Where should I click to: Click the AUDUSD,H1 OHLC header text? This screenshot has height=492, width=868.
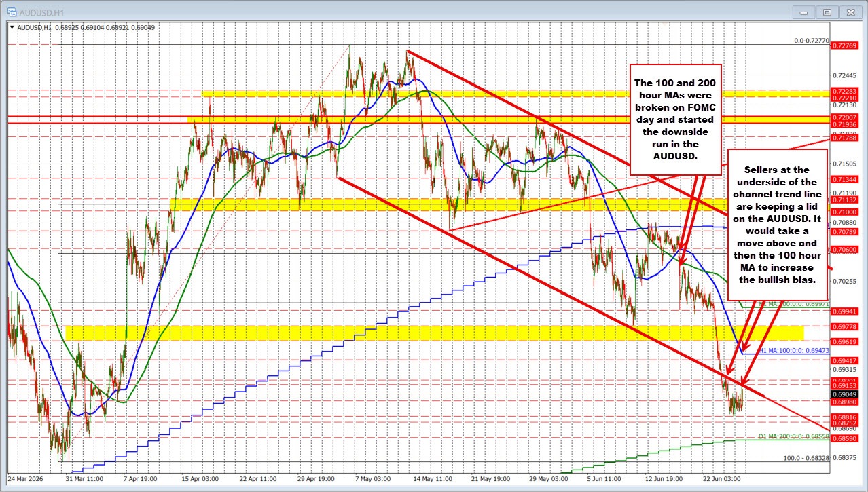click(86, 27)
